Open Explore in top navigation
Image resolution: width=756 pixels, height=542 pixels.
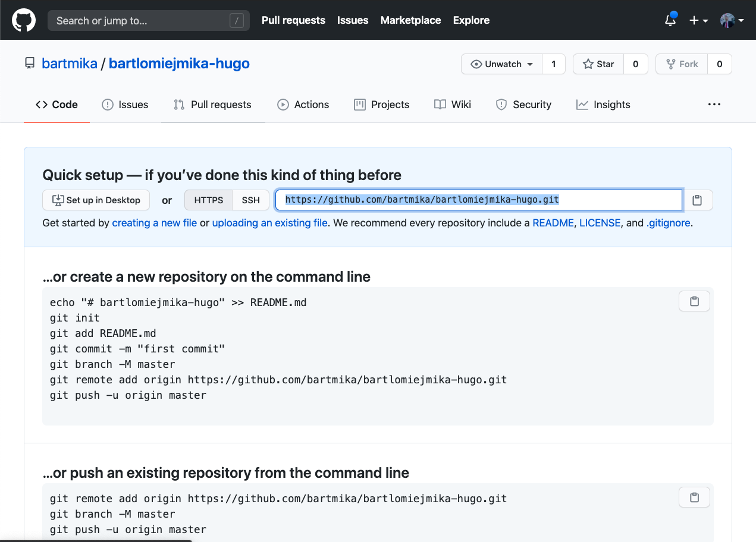tap(471, 20)
